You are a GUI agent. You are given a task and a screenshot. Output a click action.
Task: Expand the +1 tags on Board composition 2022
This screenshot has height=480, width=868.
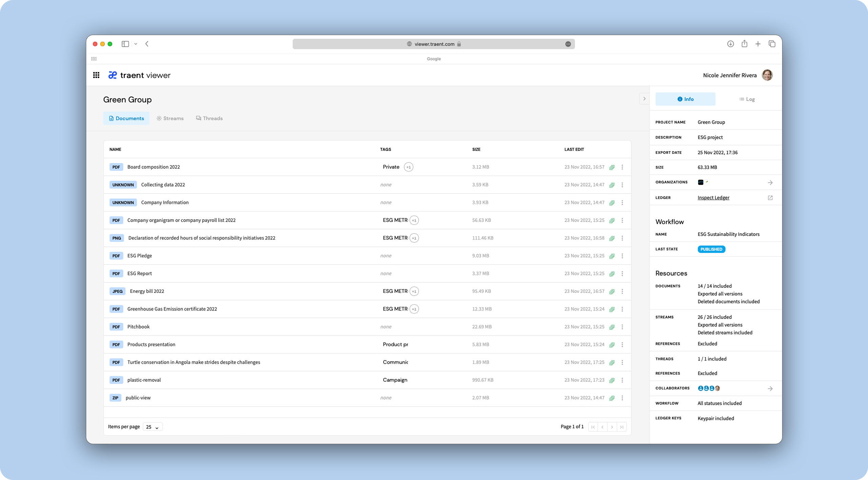tap(409, 167)
